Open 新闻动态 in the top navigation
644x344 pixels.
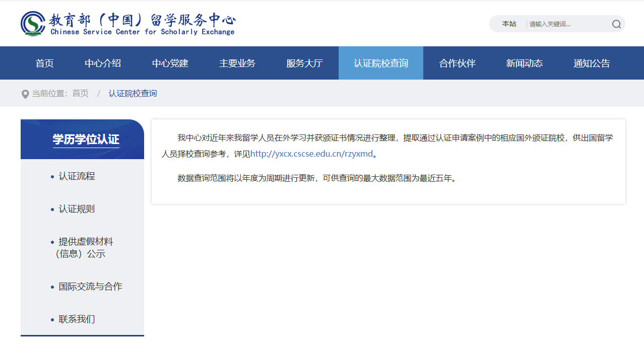pyautogui.click(x=524, y=62)
